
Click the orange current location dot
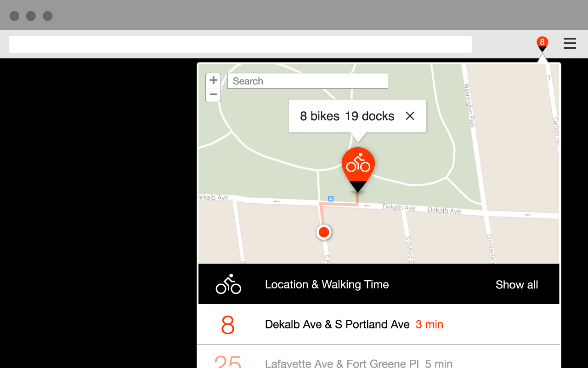coord(324,232)
